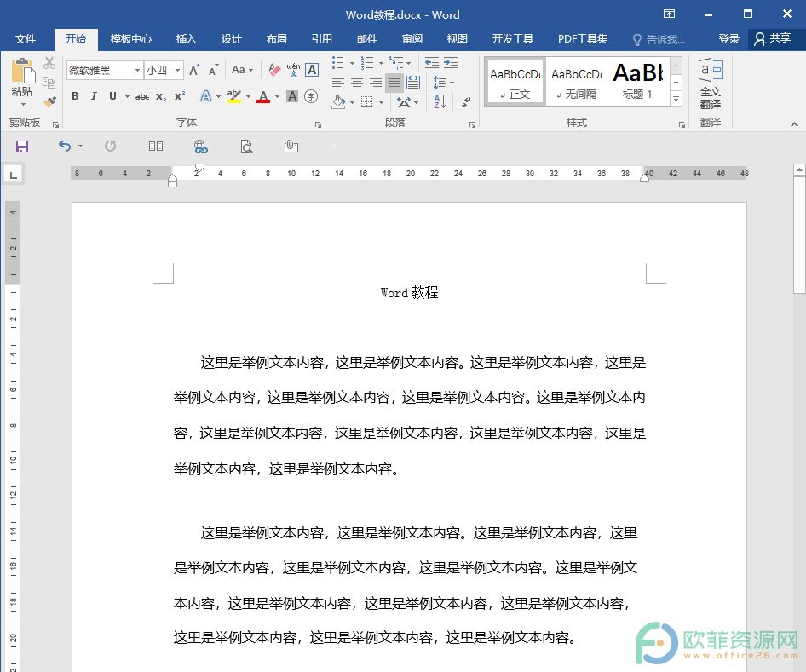Apply the 标题 1 style
The image size is (806, 672).
point(637,83)
